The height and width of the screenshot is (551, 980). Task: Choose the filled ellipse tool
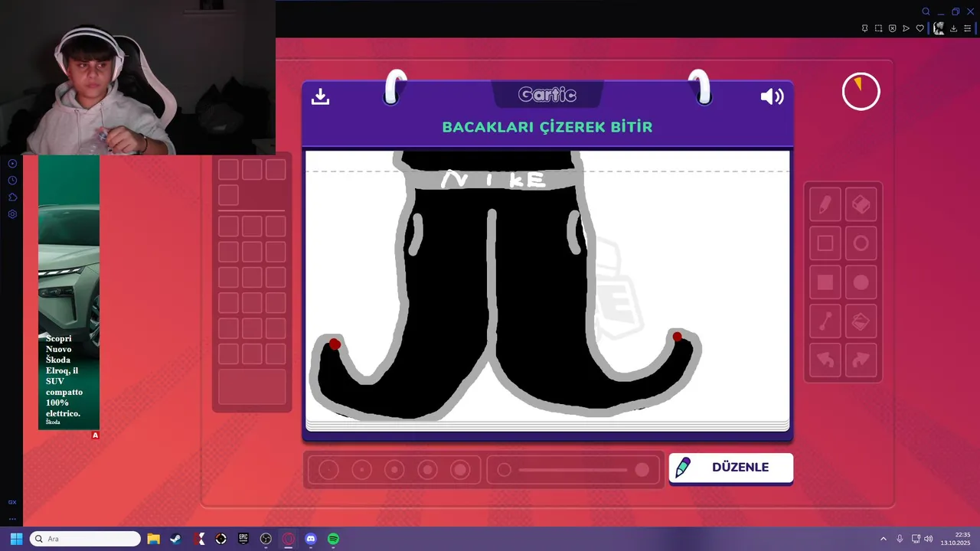point(861,282)
